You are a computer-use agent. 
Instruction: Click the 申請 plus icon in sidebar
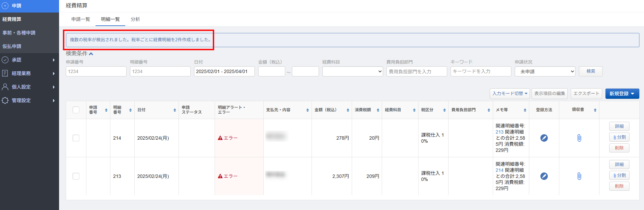5,6
